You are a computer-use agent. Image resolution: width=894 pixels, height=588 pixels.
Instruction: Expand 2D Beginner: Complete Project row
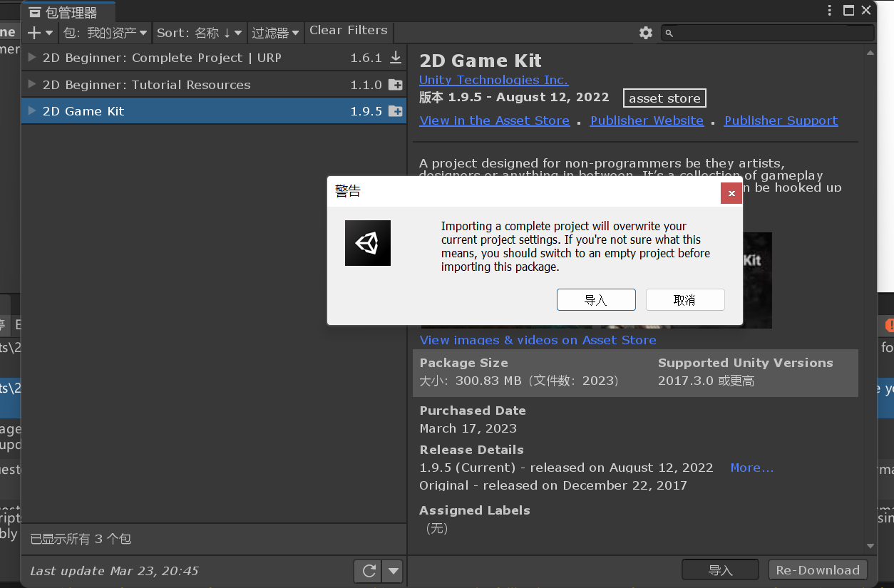[32, 58]
